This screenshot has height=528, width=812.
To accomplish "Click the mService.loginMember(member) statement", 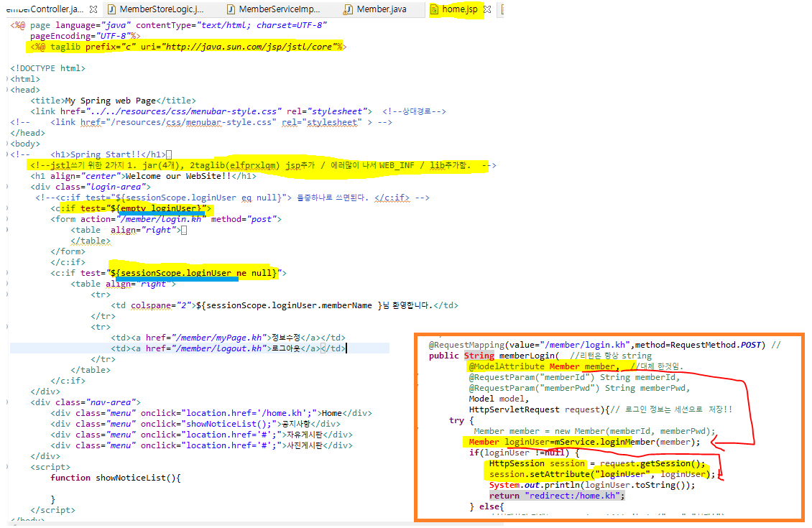I will coord(584,442).
